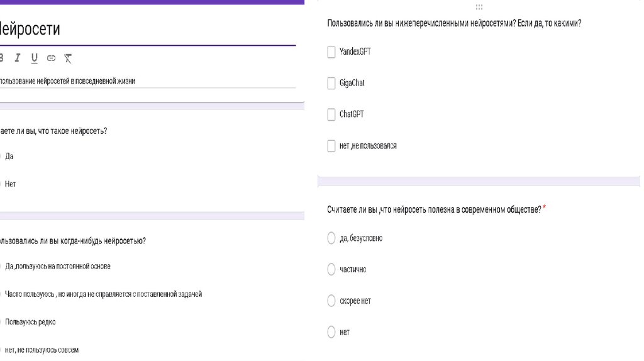
Task: Enable the ChatGPT checkbox
Action: pyautogui.click(x=331, y=114)
